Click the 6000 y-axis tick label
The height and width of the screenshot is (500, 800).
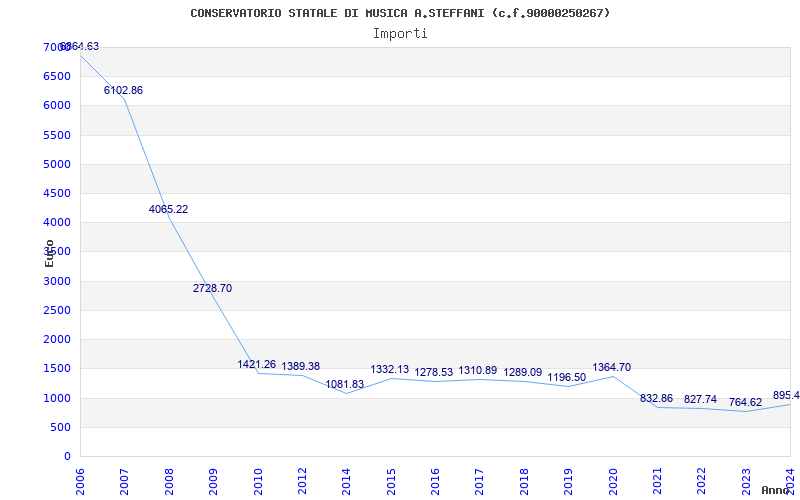[57, 106]
